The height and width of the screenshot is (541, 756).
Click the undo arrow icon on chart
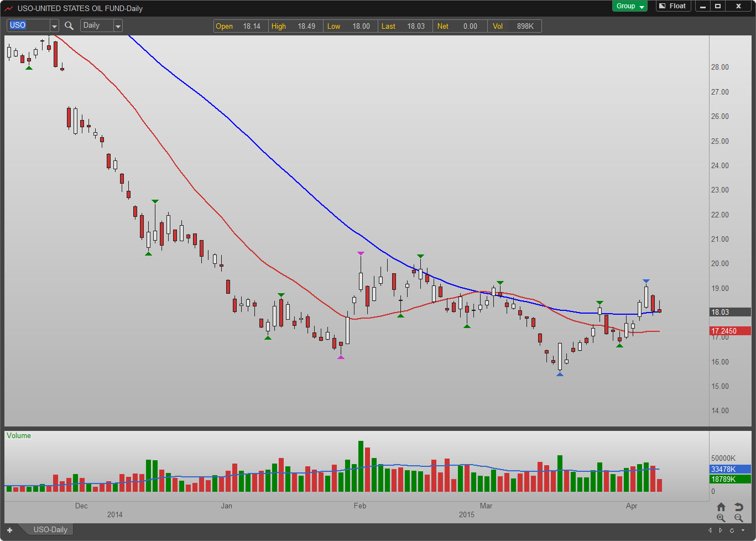click(x=738, y=507)
